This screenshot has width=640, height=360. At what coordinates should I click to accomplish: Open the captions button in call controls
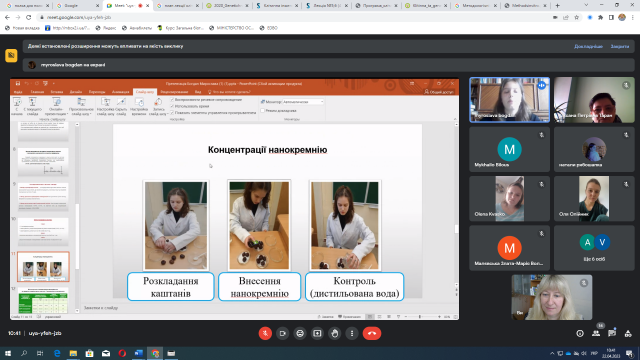pyautogui.click(x=300, y=333)
